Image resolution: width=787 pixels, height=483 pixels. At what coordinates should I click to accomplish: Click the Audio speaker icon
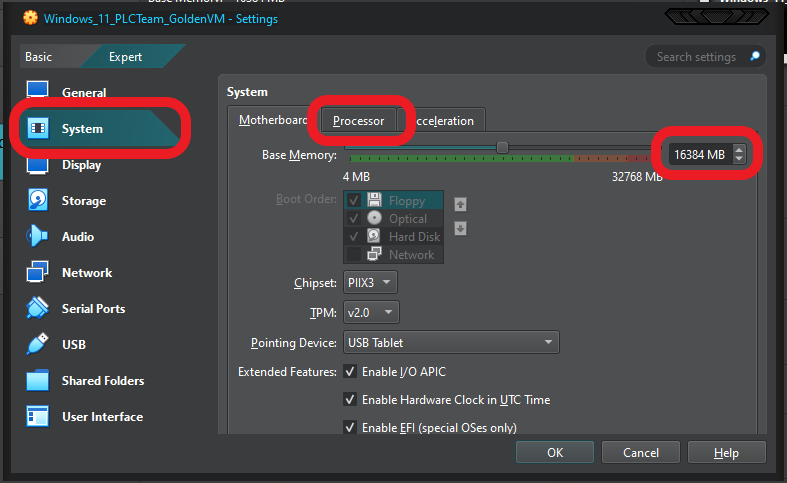click(x=38, y=237)
